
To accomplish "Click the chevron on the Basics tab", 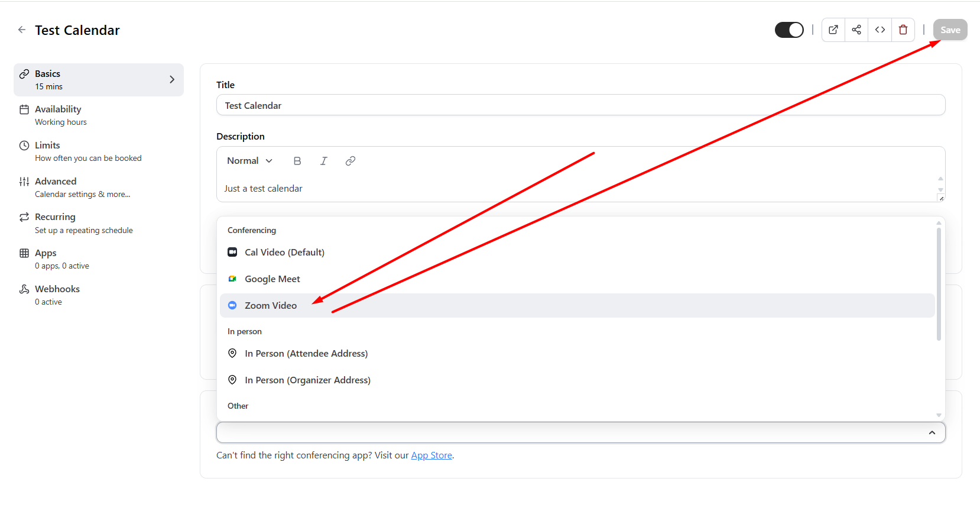I will point(172,79).
